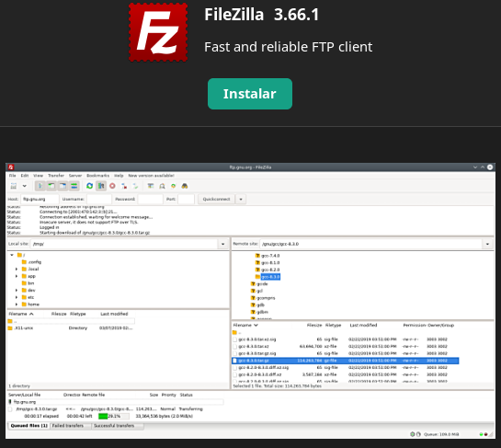This screenshot has width=501, height=448.
Task: Expand the app folder in local tree
Action: (17, 276)
